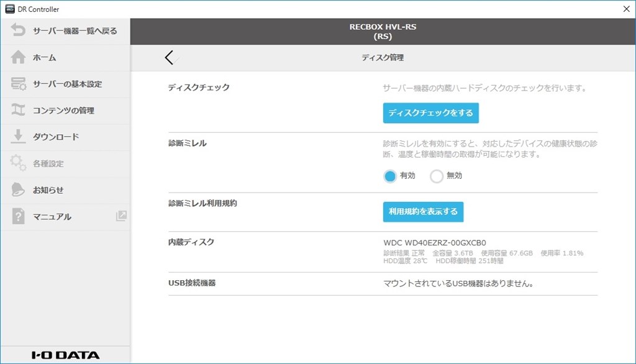Image resolution: width=636 pixels, height=364 pixels.
Task: Click the bell icon for お知らせ
Action: (18, 189)
